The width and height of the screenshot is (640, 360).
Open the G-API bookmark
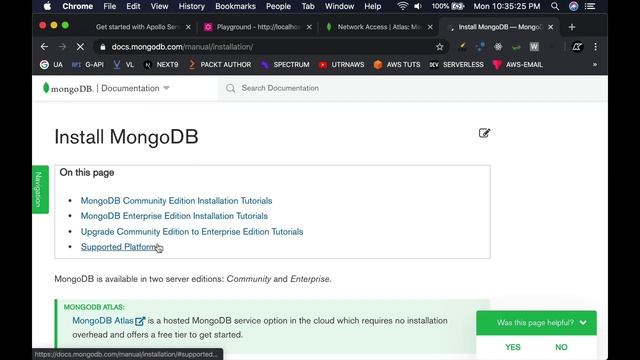[x=87, y=64]
